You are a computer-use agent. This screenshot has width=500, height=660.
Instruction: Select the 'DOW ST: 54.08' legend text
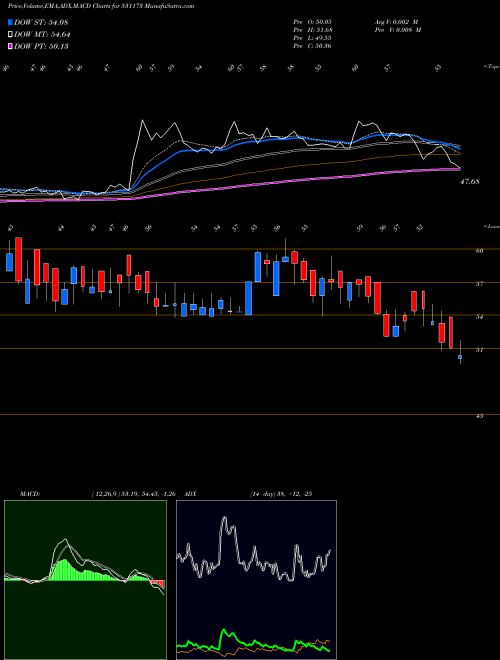click(41, 22)
